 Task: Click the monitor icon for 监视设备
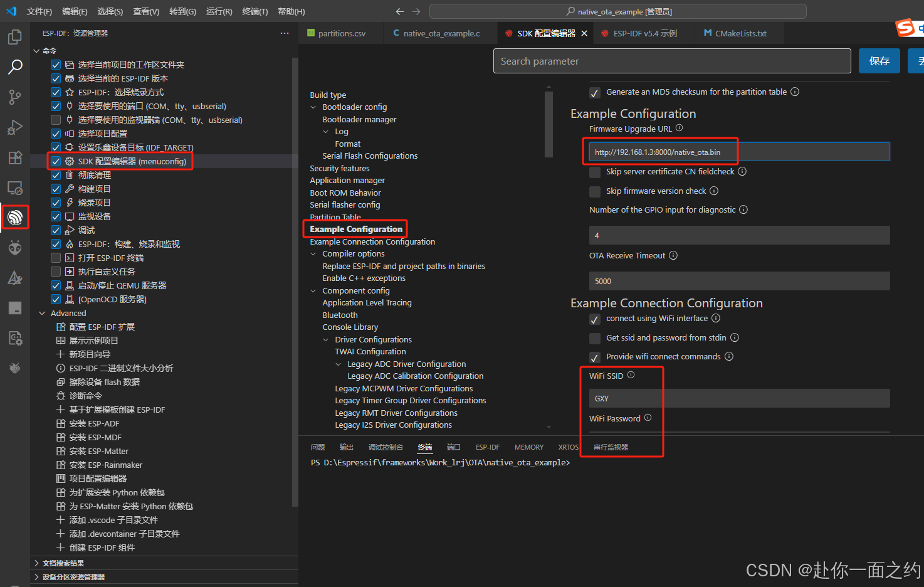(x=70, y=216)
